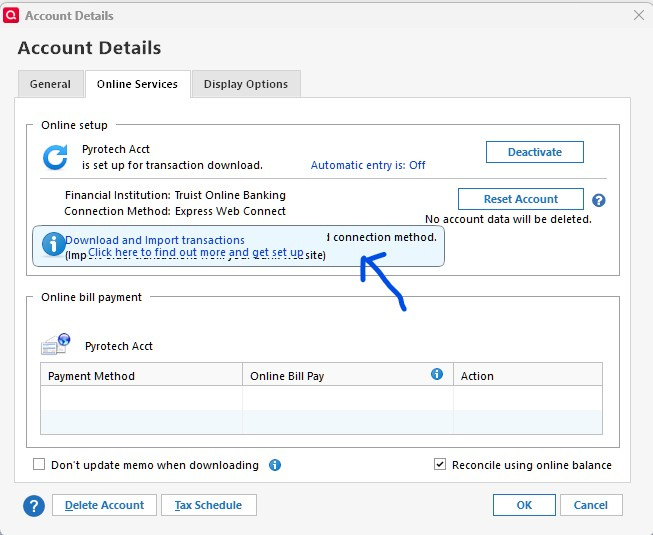
Task: Open the Display Options tab
Action: [x=246, y=84]
